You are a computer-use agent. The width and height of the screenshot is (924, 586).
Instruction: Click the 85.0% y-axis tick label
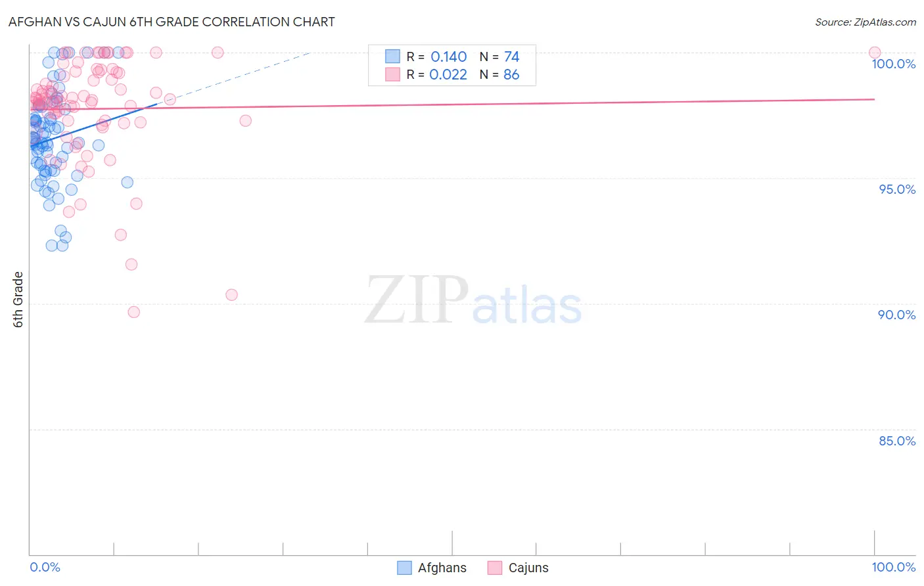point(897,441)
